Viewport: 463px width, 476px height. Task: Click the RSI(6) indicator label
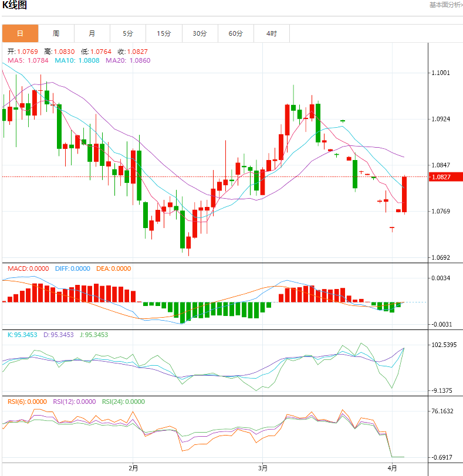click(x=28, y=402)
